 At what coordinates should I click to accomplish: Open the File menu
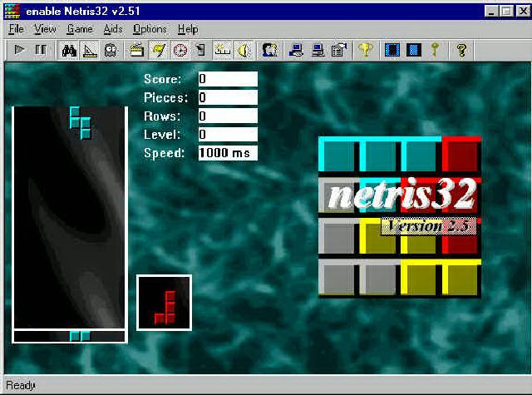[17, 29]
